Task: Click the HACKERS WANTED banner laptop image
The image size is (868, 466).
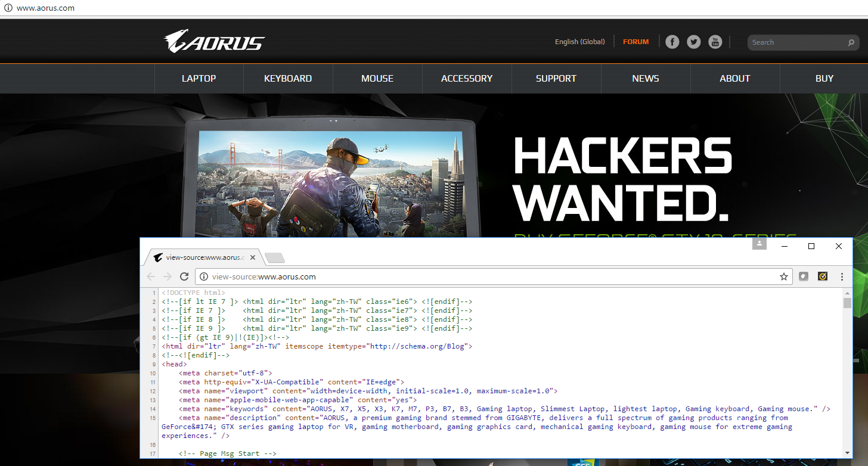Action: click(330, 177)
